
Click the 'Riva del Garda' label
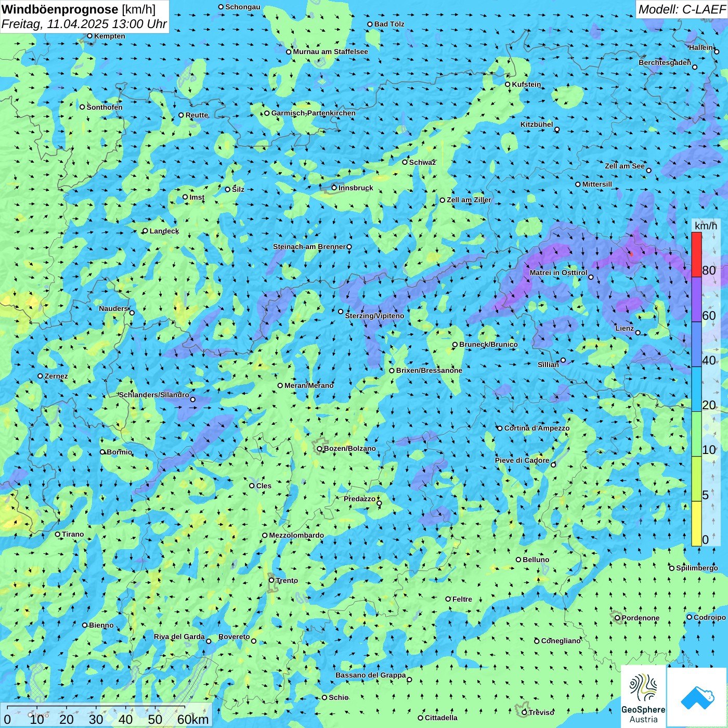179,636
